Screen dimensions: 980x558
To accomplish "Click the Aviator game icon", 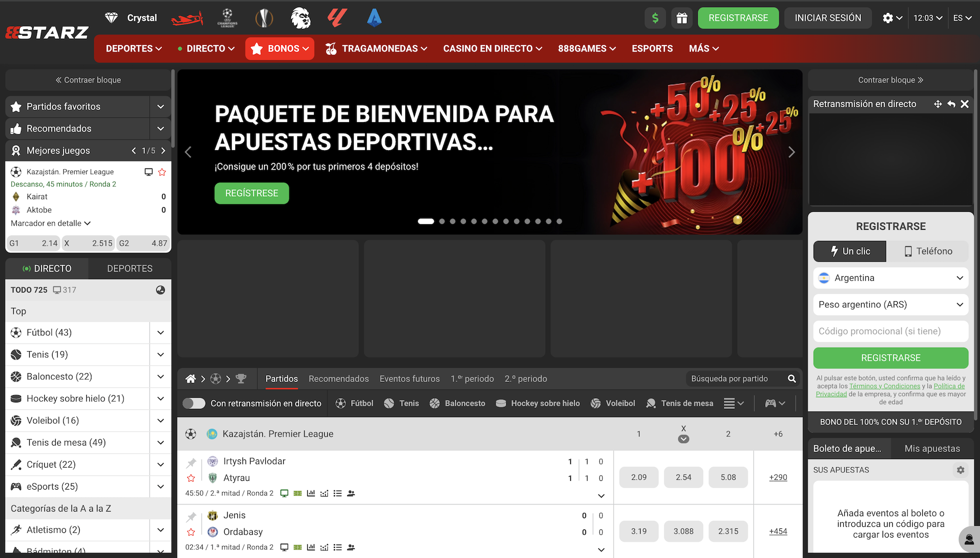I will [187, 17].
